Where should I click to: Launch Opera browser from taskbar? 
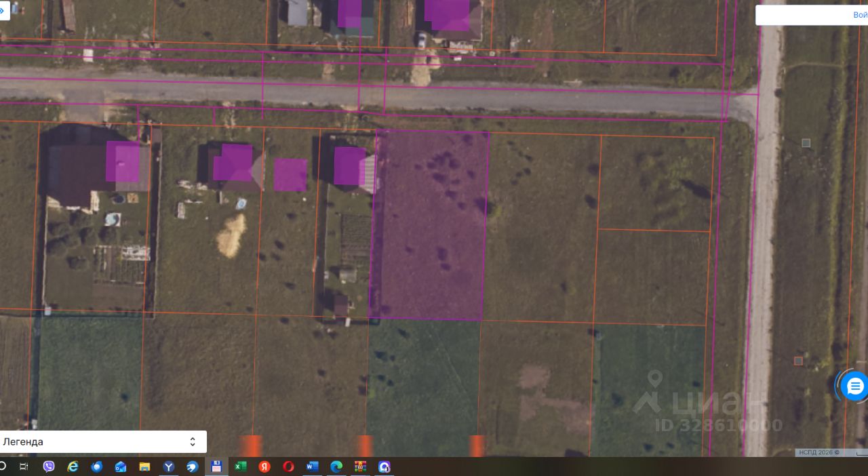click(x=288, y=467)
